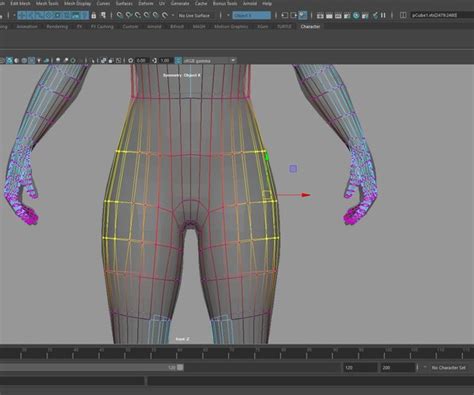Toggle construction history icon
This screenshot has width=474, height=395.
pos(303,15)
